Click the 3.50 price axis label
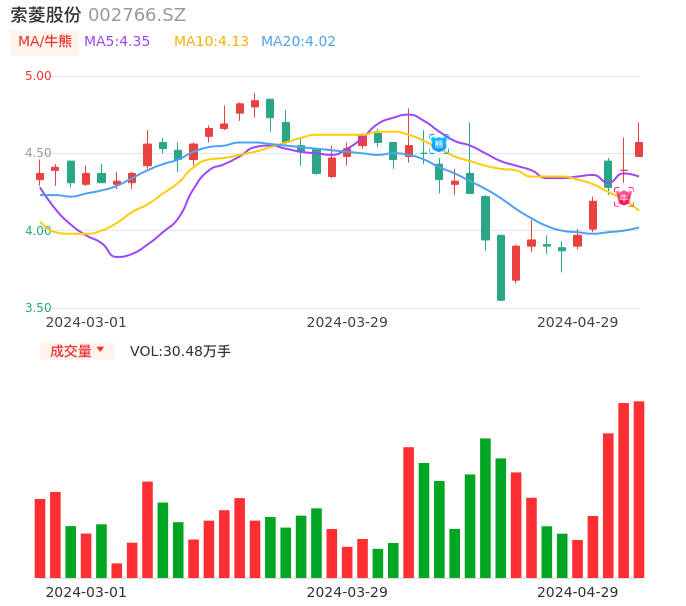The width and height of the screenshot is (686, 606). pos(38,308)
